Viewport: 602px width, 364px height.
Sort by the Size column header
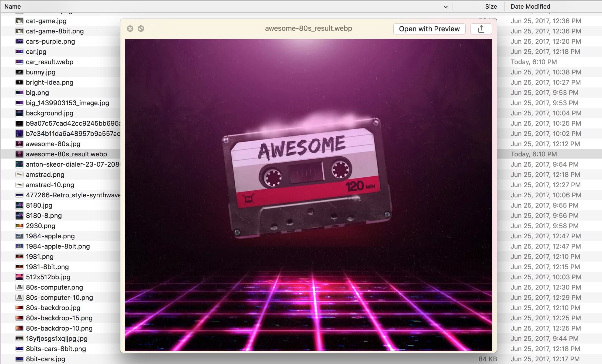tap(491, 6)
